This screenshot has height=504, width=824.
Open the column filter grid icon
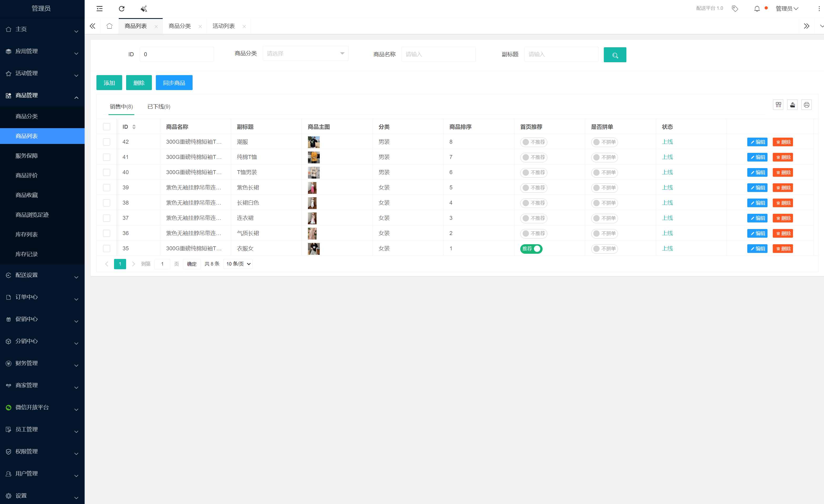point(778,105)
